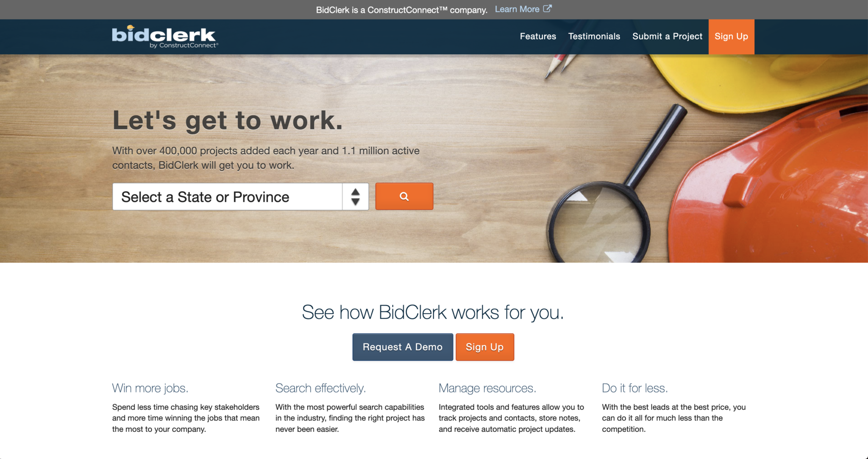Open the State or Province selector
Image resolution: width=868 pixels, height=459 pixels.
click(241, 196)
